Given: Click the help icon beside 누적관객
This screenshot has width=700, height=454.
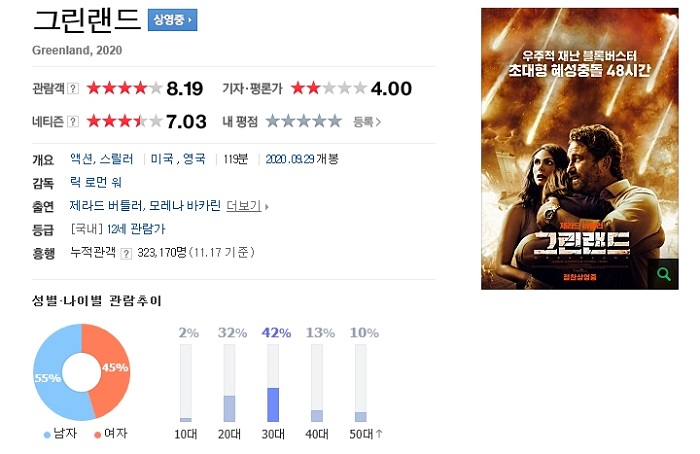Looking at the screenshot, I should click(x=126, y=254).
